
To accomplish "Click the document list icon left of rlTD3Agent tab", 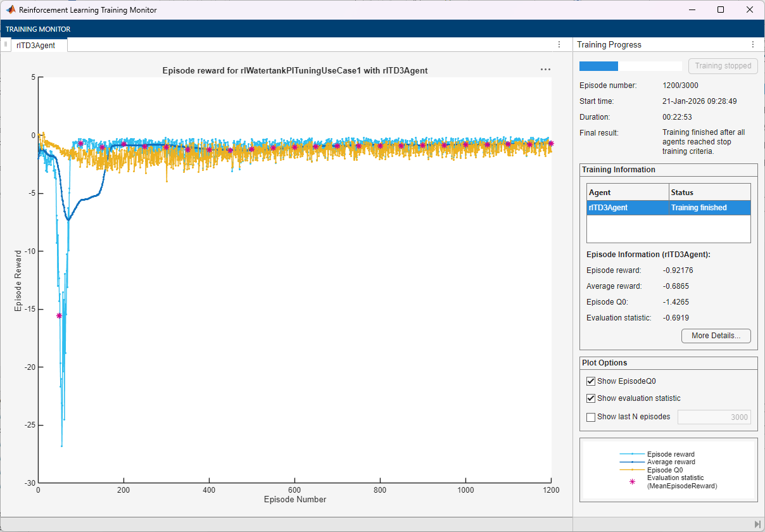I will click(x=6, y=44).
